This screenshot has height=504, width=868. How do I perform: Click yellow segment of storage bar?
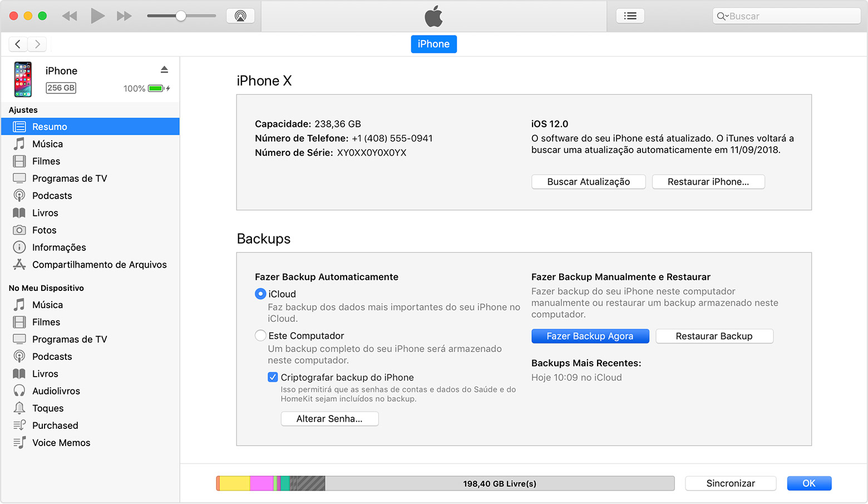[235, 483]
